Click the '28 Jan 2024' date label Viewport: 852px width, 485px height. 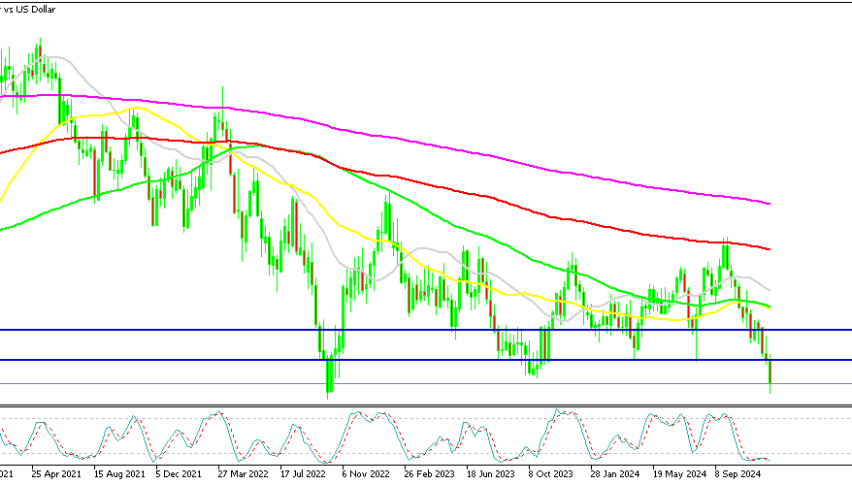(x=615, y=474)
